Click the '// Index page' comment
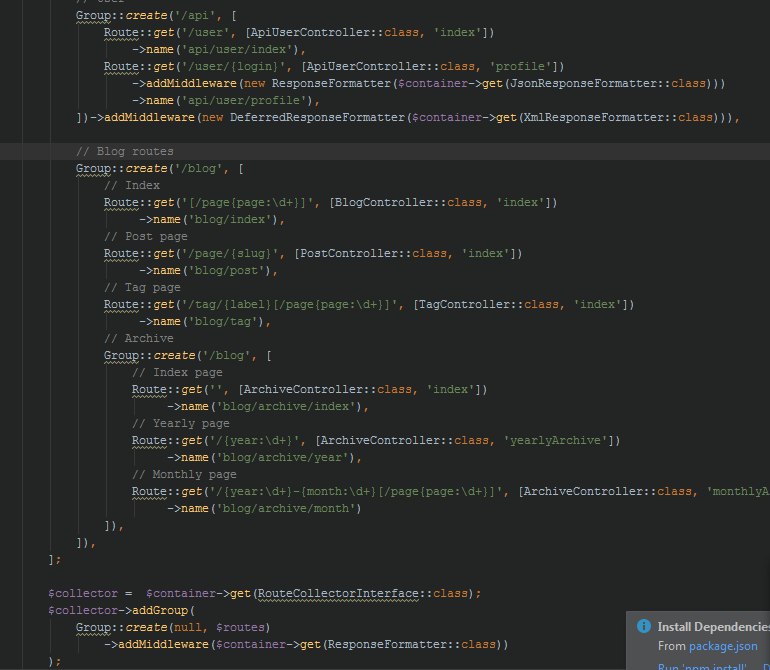The width and height of the screenshot is (770, 670). point(177,372)
